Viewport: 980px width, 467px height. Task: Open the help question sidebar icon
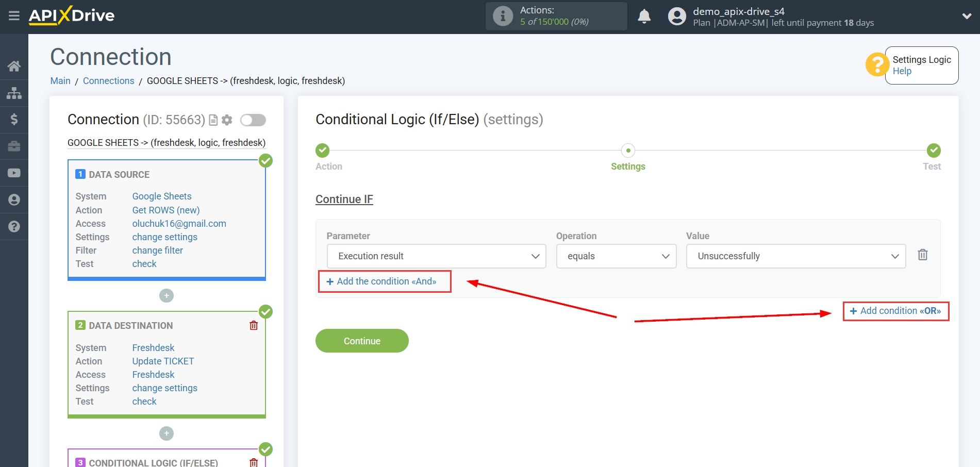pyautogui.click(x=14, y=227)
